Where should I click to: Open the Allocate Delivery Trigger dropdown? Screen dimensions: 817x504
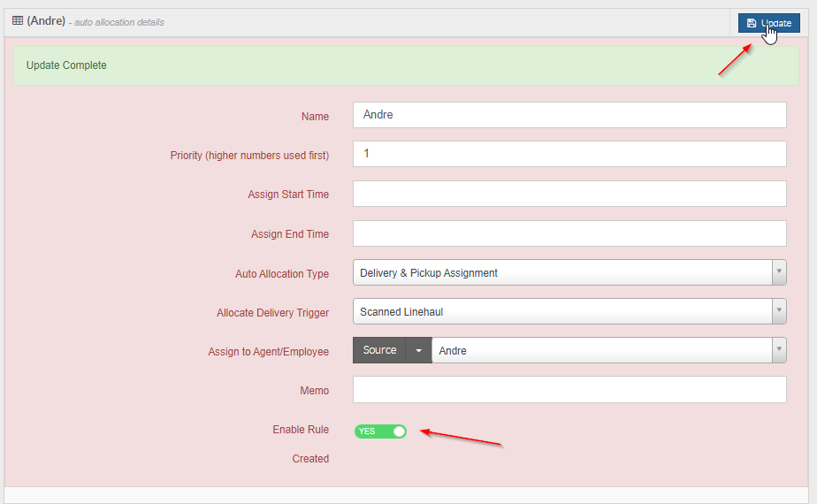pyautogui.click(x=569, y=311)
